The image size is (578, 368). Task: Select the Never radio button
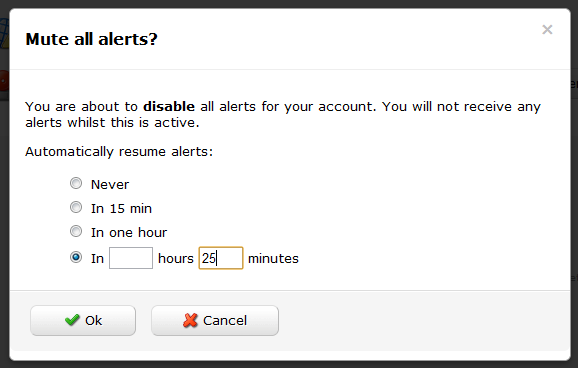point(76,183)
